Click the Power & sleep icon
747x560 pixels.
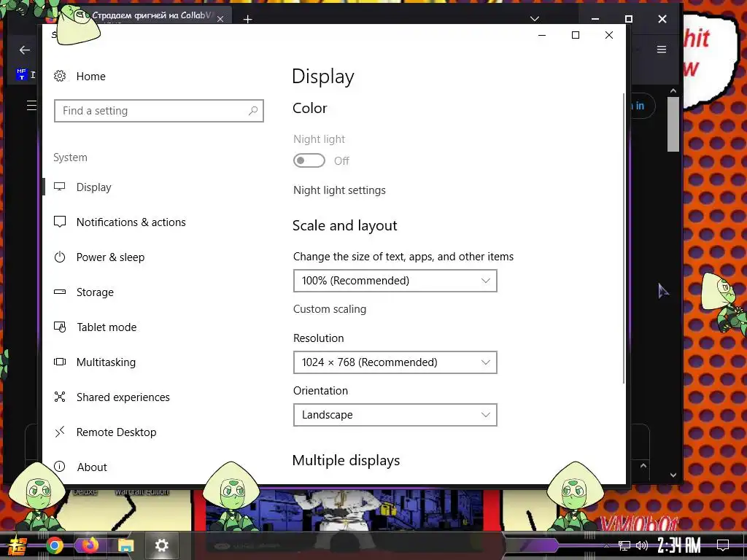click(60, 257)
